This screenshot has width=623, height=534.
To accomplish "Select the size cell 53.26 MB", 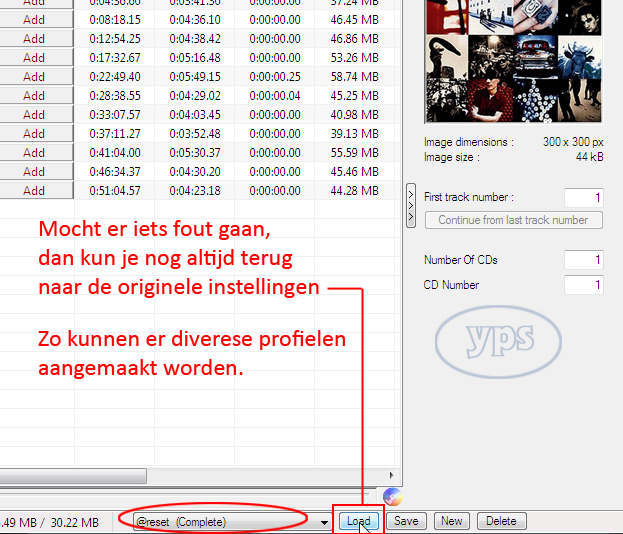I will [x=354, y=58].
